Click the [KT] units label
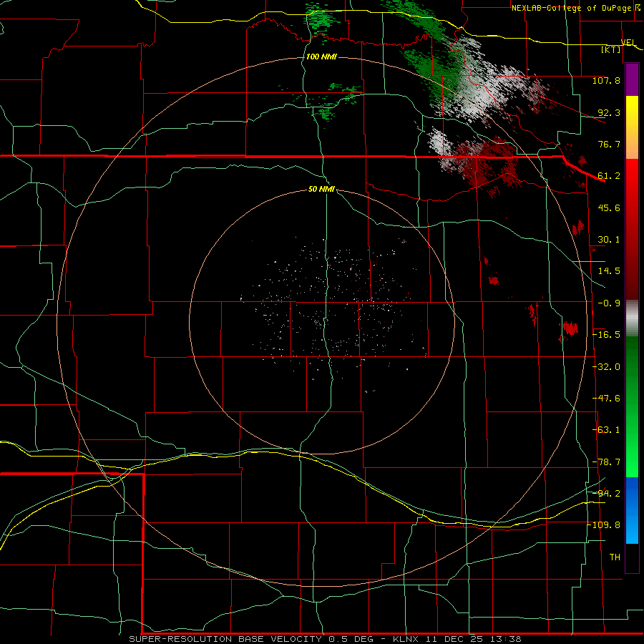The width and height of the screenshot is (644, 644). click(611, 49)
